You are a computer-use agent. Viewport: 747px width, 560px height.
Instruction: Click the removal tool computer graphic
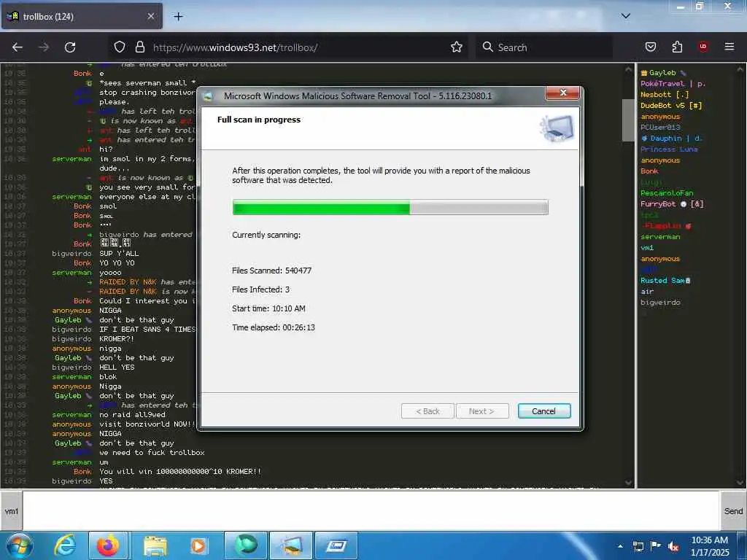tap(557, 128)
